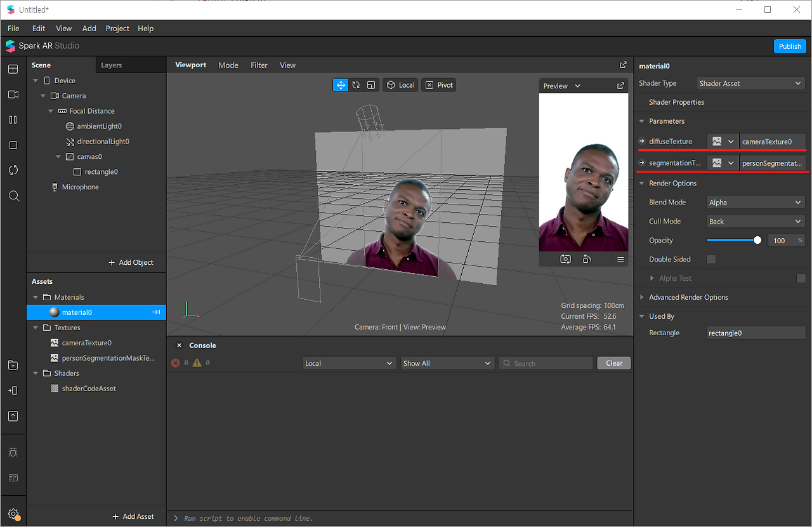
Task: Open the Blend Mode dropdown
Action: tap(756, 203)
